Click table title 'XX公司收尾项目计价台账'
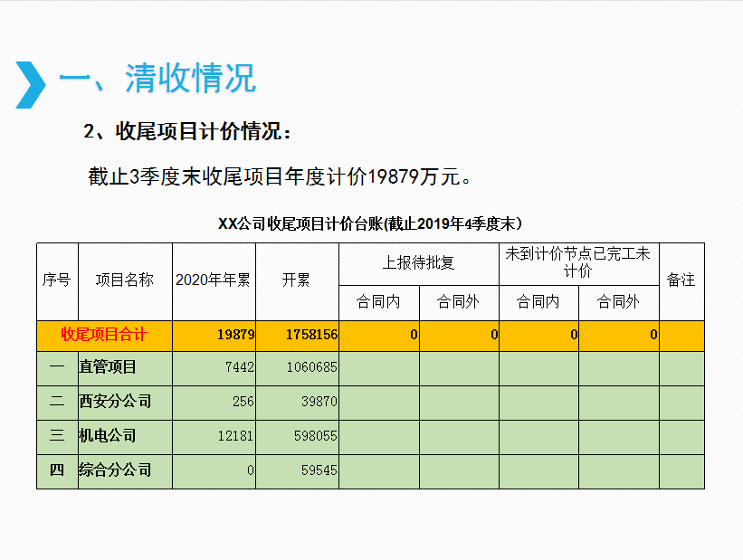The height and width of the screenshot is (560, 743). pyautogui.click(x=300, y=223)
